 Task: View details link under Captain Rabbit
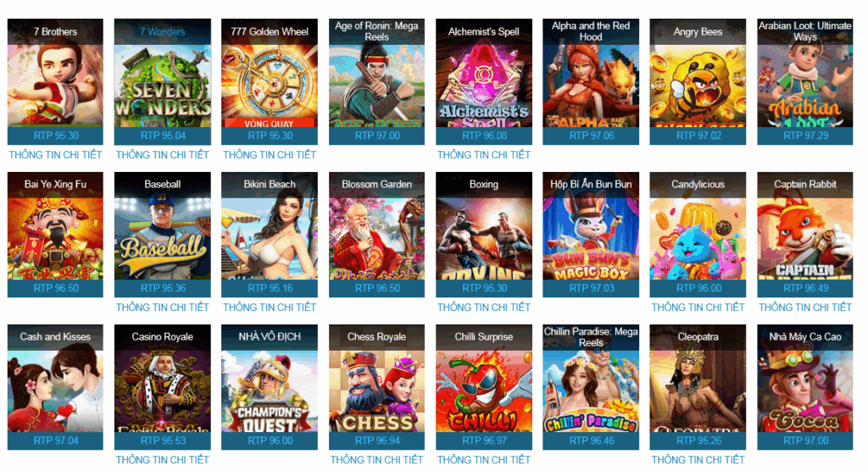805,308
